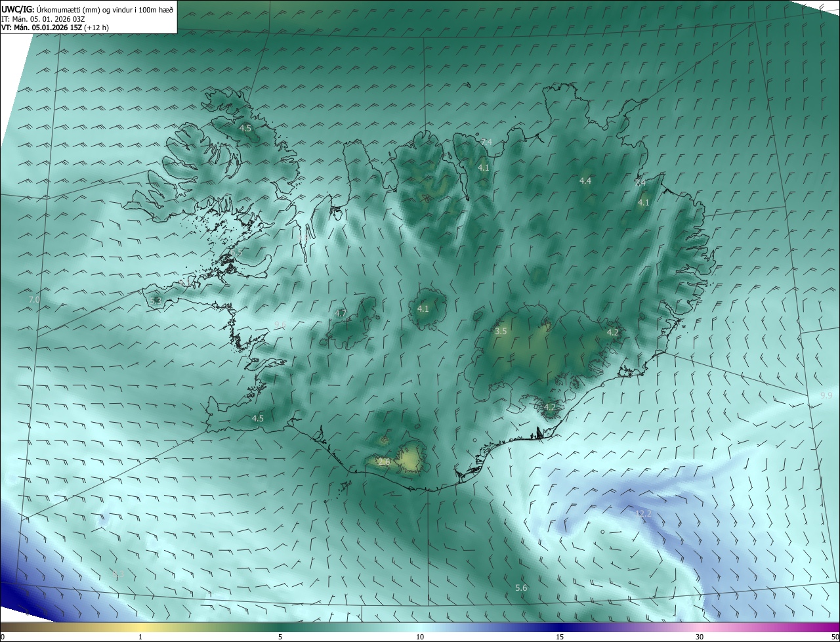Click the 5.3 value label on the map
Viewport: 840px width, 642px height.
click(156, 300)
